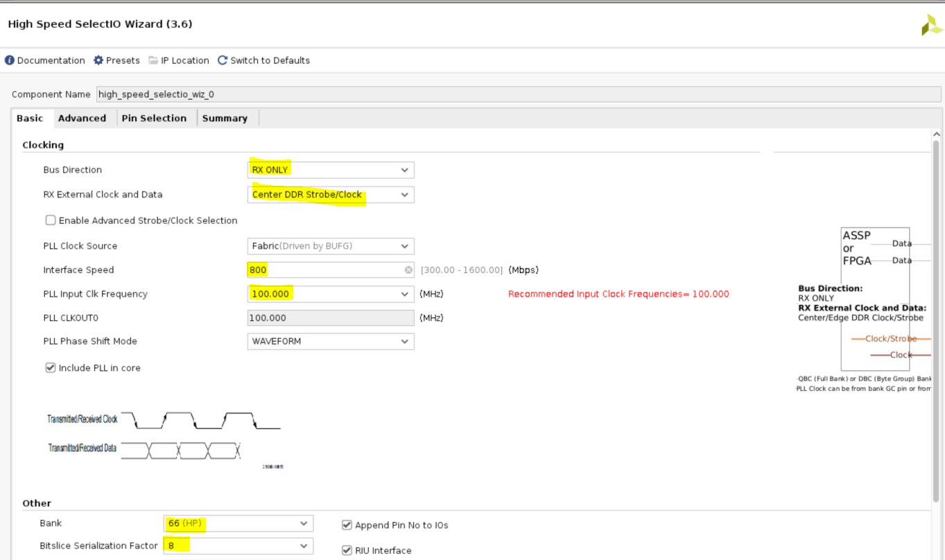
Task: Open the Pin Selection tab
Action: [x=154, y=119]
